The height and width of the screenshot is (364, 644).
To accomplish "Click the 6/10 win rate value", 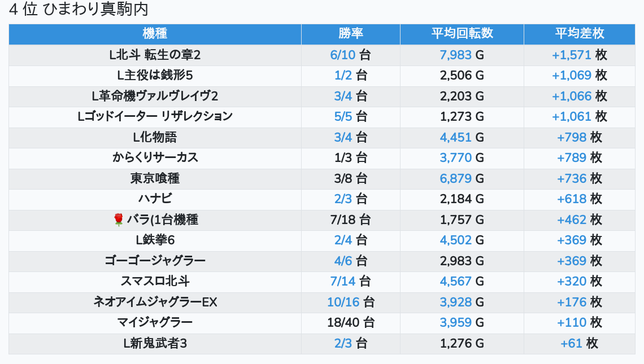I will [343, 55].
